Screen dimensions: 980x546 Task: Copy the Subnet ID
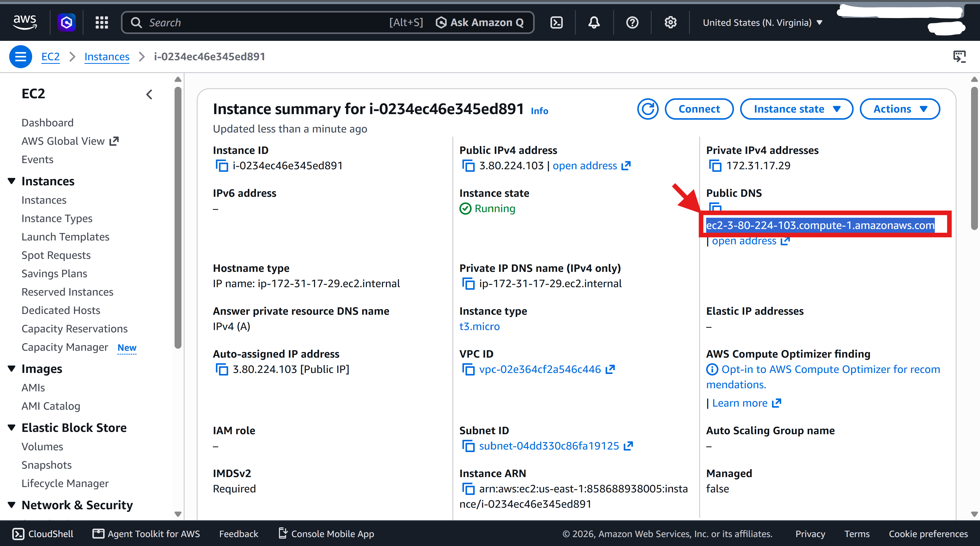tap(468, 446)
